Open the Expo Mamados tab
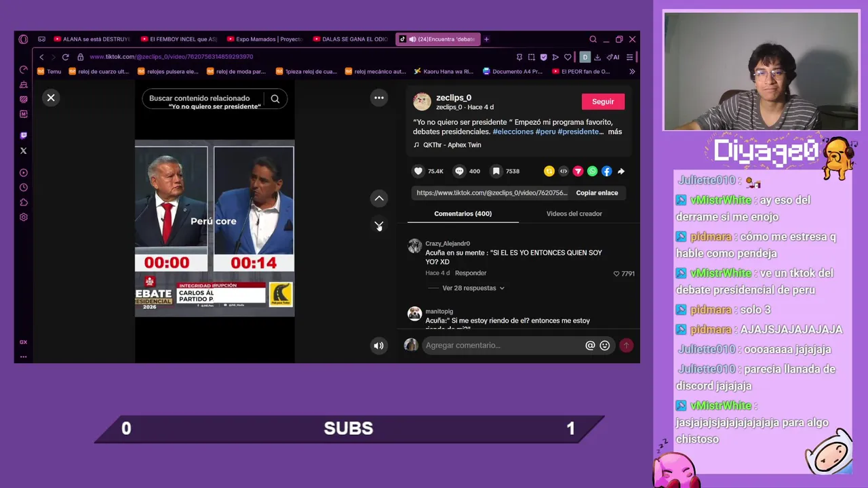Screen dimensions: 868x488 [x=264, y=39]
